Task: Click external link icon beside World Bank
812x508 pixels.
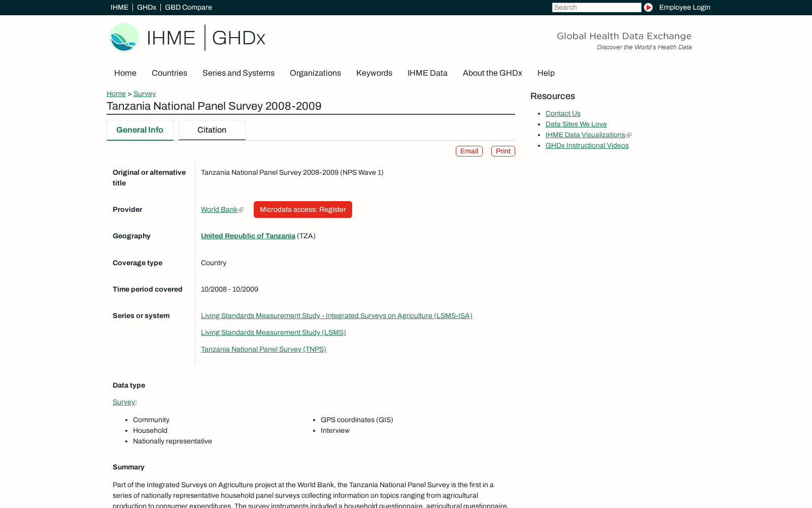Action: [x=241, y=210]
